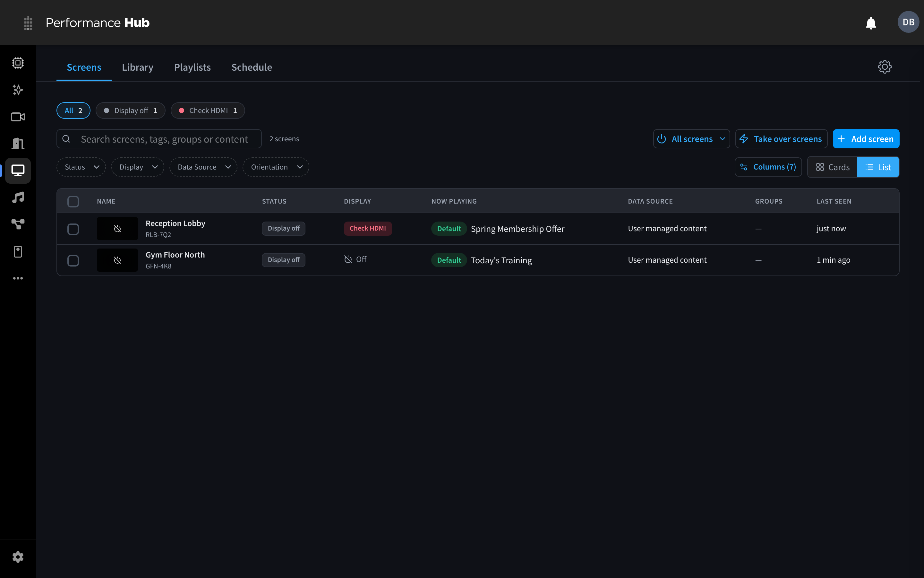Click the Check HDMI badge for Reception Lobby
This screenshot has width=924, height=578.
click(368, 228)
